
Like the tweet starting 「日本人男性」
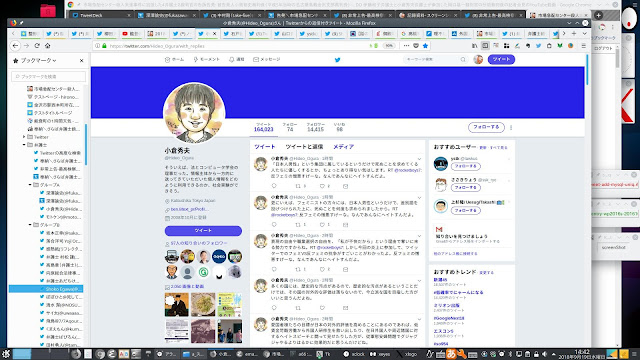pos(322,186)
